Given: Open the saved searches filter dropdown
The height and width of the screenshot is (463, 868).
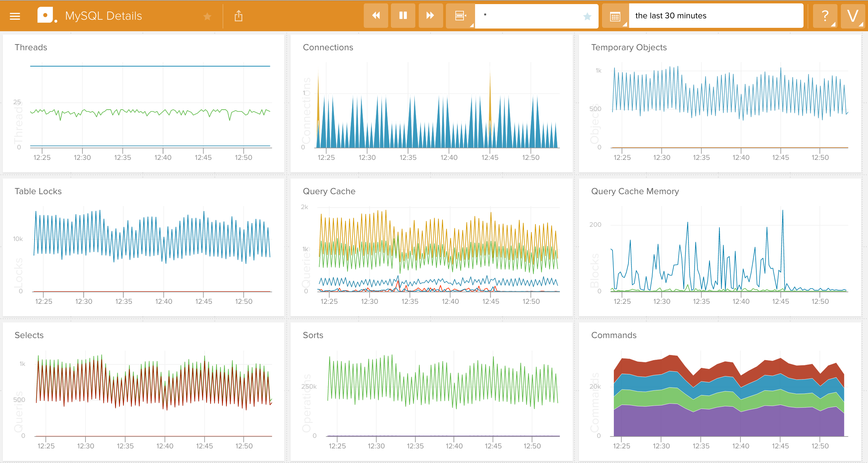Looking at the screenshot, I should click(x=460, y=16).
